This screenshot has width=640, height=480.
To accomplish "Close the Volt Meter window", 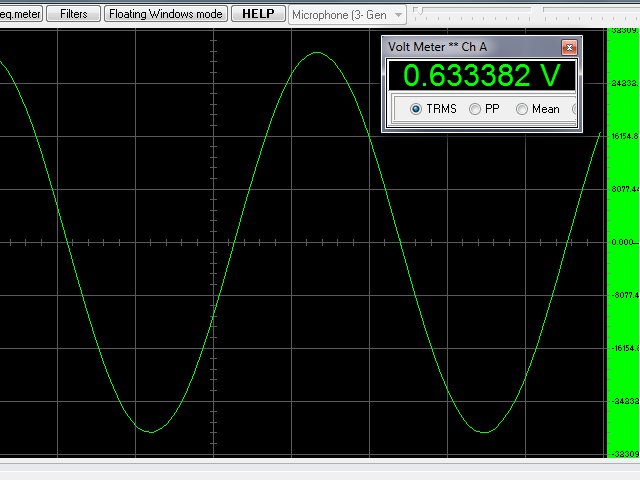I will 568,47.
